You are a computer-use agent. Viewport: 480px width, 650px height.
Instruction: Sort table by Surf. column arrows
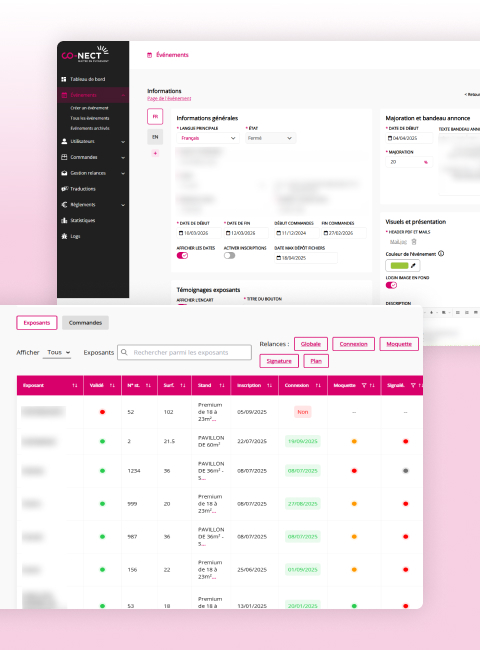pyautogui.click(x=183, y=386)
